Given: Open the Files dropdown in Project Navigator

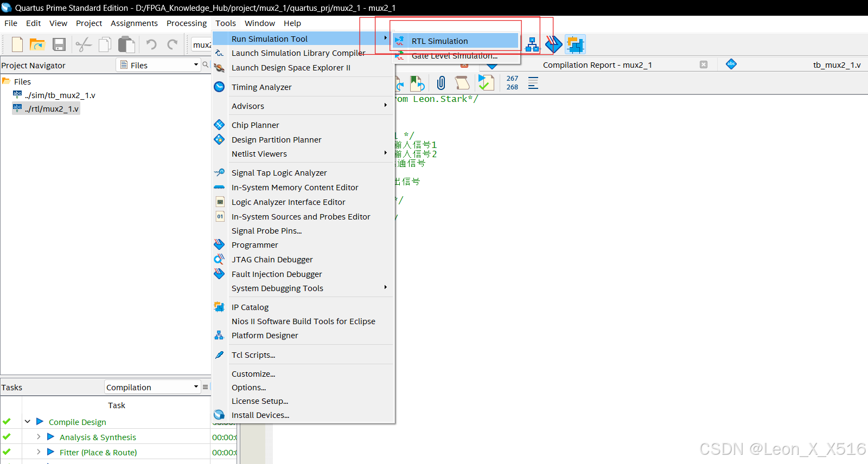Looking at the screenshot, I should [x=159, y=65].
